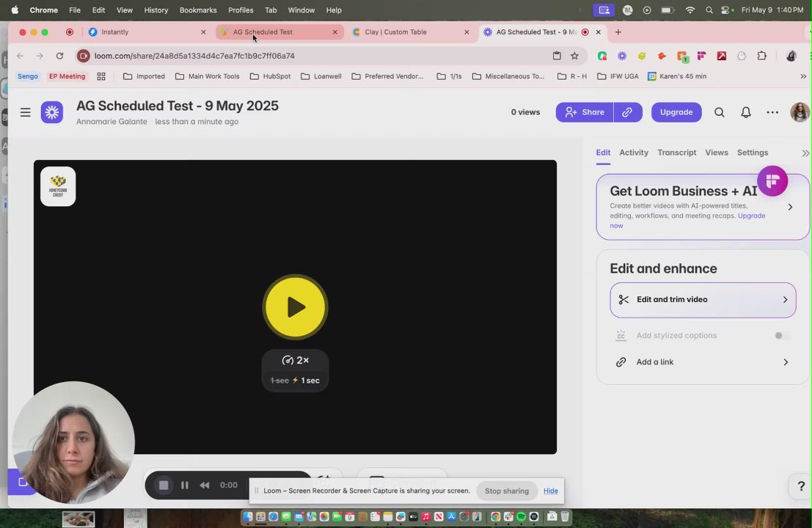This screenshot has width=812, height=528.
Task: Open the Bookmarks menu in the menu bar
Action: pos(198,10)
